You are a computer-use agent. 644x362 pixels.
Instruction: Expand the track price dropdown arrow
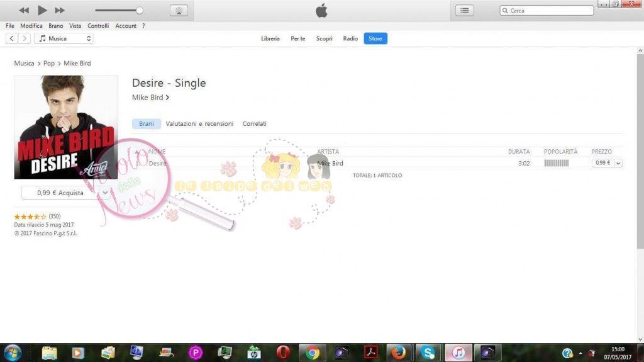pos(618,163)
